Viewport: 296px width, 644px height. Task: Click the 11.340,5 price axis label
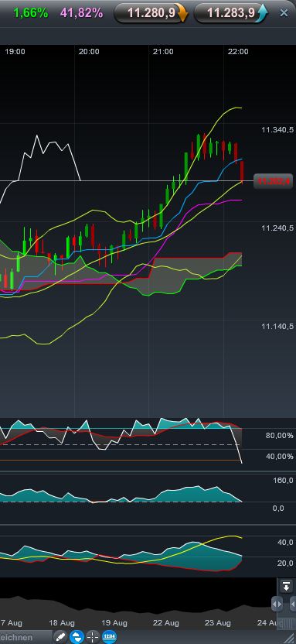[277, 130]
